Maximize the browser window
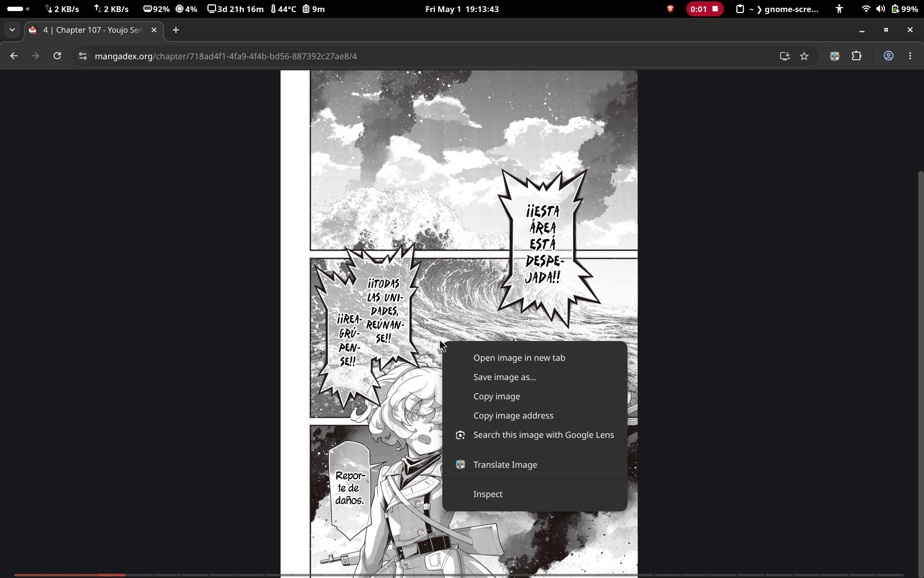 pos(886,30)
